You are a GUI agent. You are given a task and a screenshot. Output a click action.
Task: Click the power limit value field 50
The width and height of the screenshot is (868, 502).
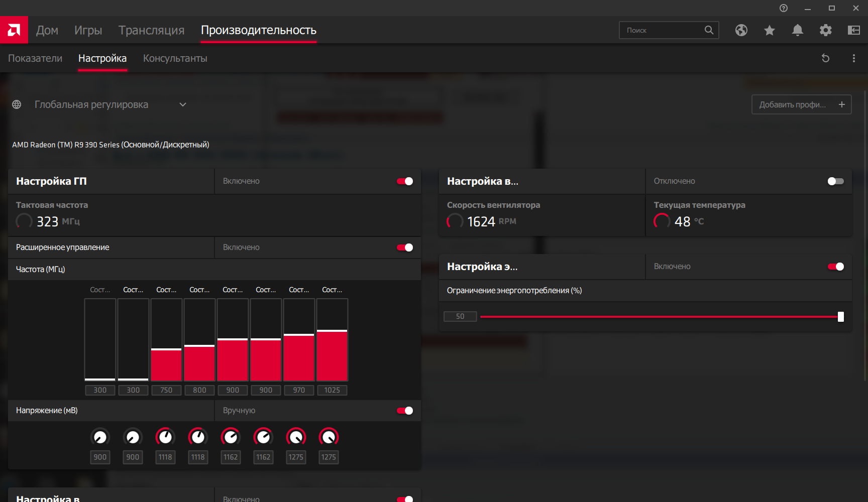point(460,316)
